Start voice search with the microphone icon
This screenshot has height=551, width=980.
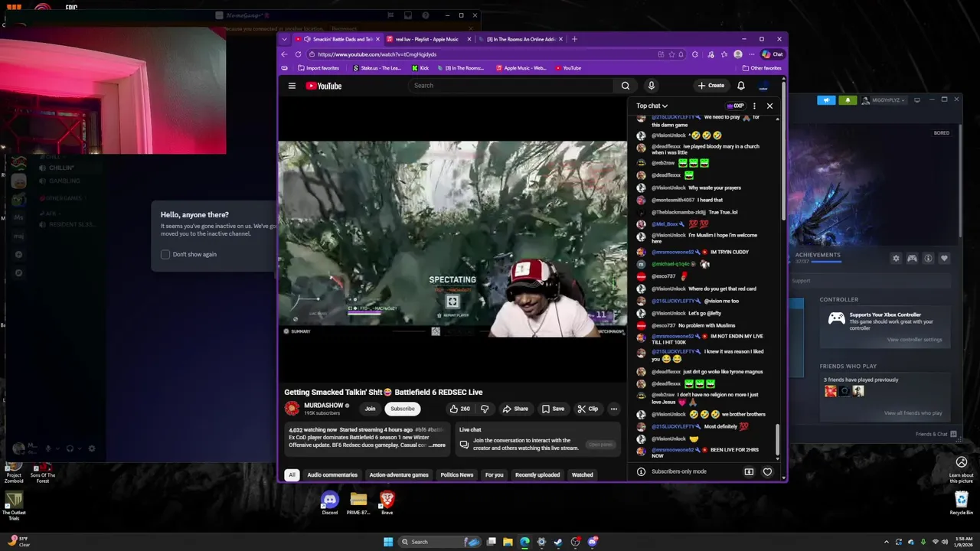[x=651, y=86]
